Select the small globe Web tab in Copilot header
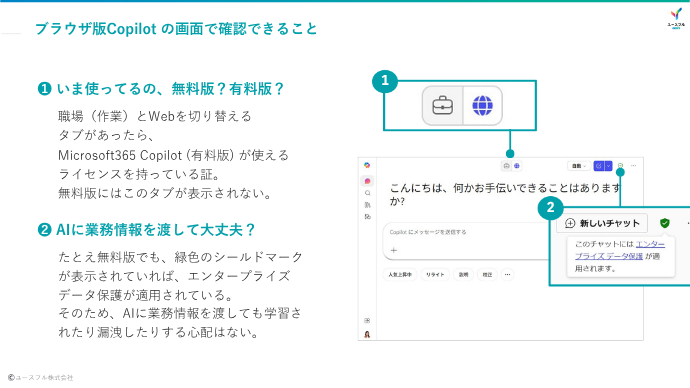The image size is (690, 388). tap(517, 166)
